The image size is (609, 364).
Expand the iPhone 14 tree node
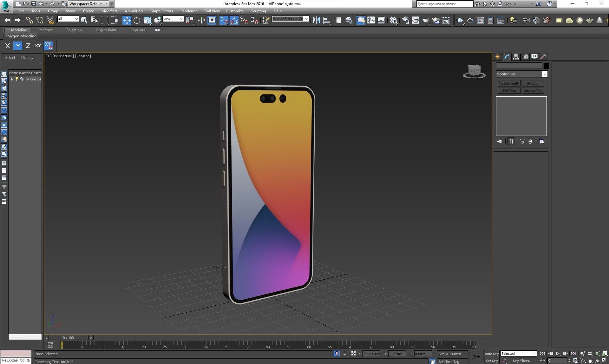coord(12,79)
